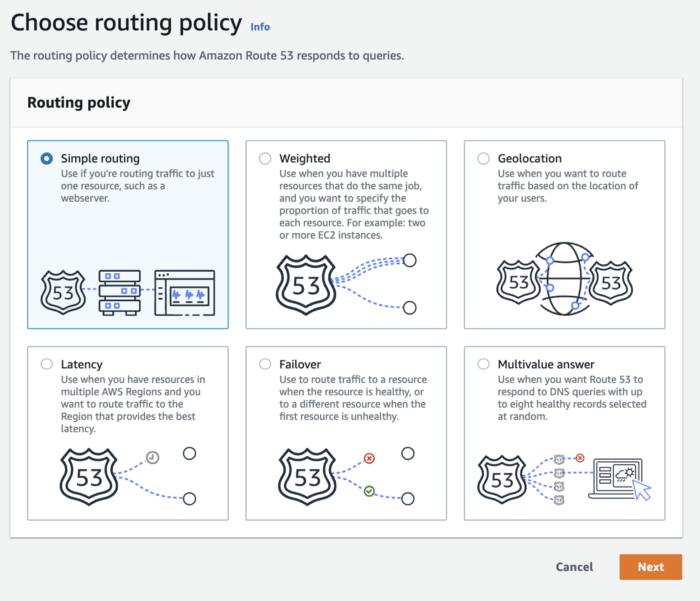Click the Routing policy section heading
Screen dimensions: 700x601
(79, 103)
